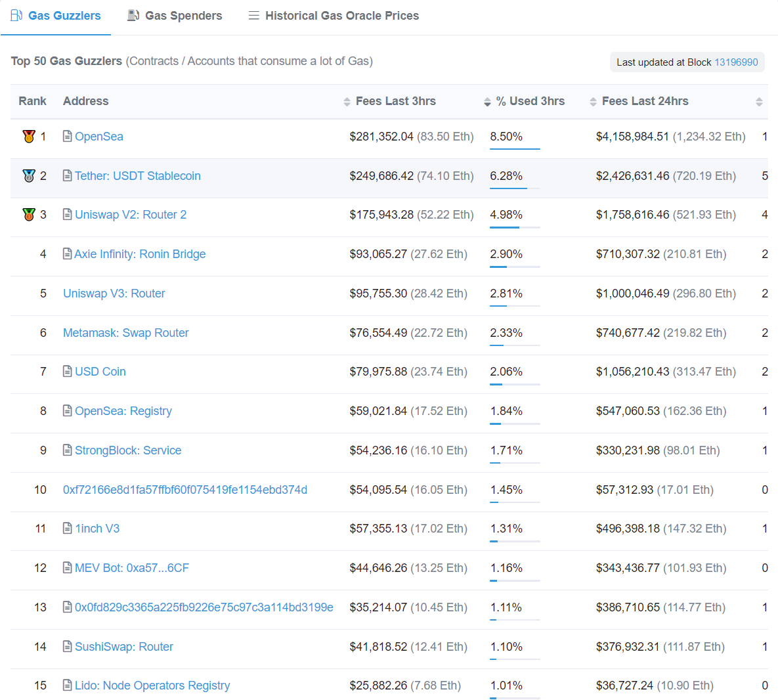Open the USD Coin link
Image resolution: width=778 pixels, height=700 pixels.
click(x=100, y=372)
